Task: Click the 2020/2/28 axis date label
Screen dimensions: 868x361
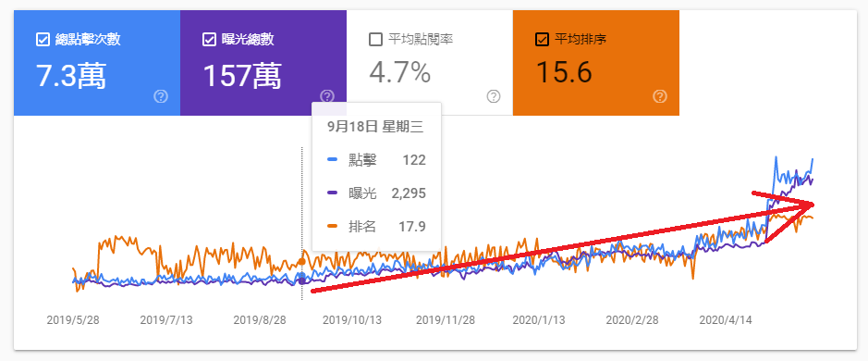Action: (x=632, y=320)
